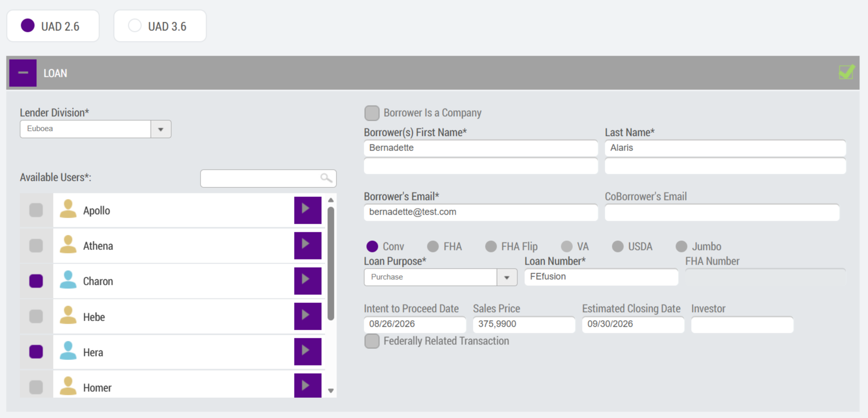Click the arrow button beside Athena
Image resolution: width=868 pixels, height=418 pixels.
pos(308,245)
